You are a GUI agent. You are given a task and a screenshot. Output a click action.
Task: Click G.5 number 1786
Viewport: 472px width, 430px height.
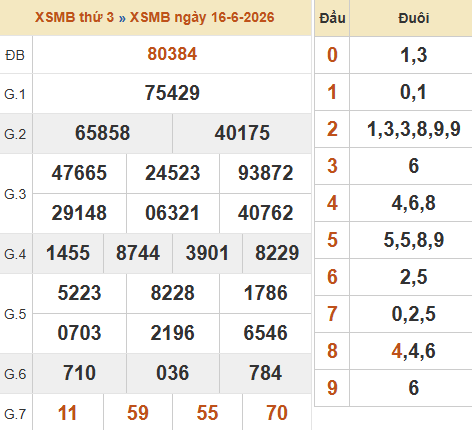265,293
